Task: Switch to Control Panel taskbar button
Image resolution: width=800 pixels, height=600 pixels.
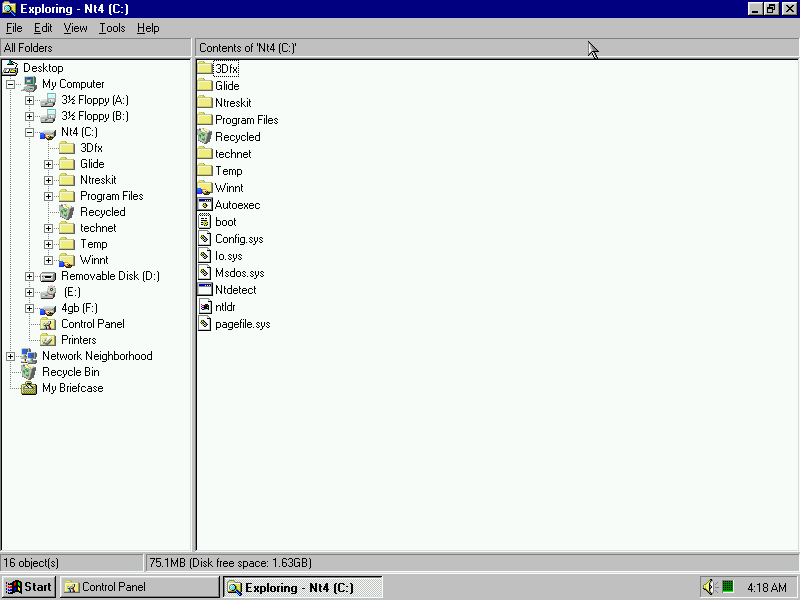Action: click(139, 587)
